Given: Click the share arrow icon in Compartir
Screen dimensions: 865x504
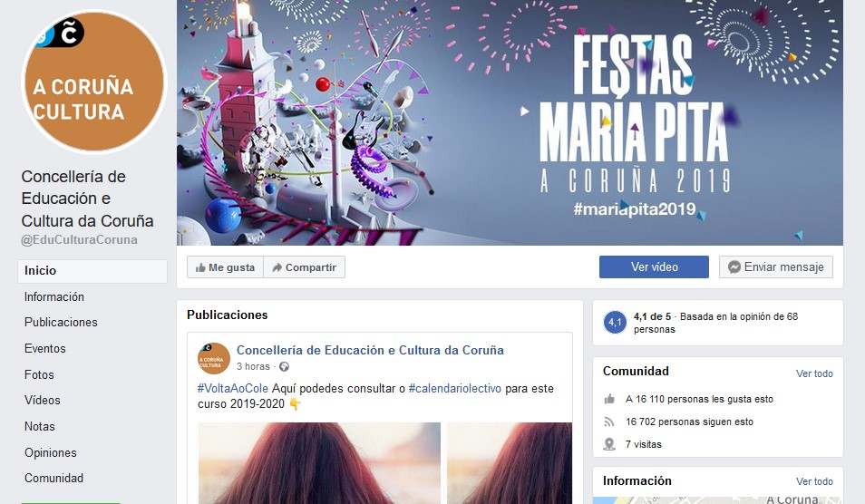Looking at the screenshot, I should point(277,267).
